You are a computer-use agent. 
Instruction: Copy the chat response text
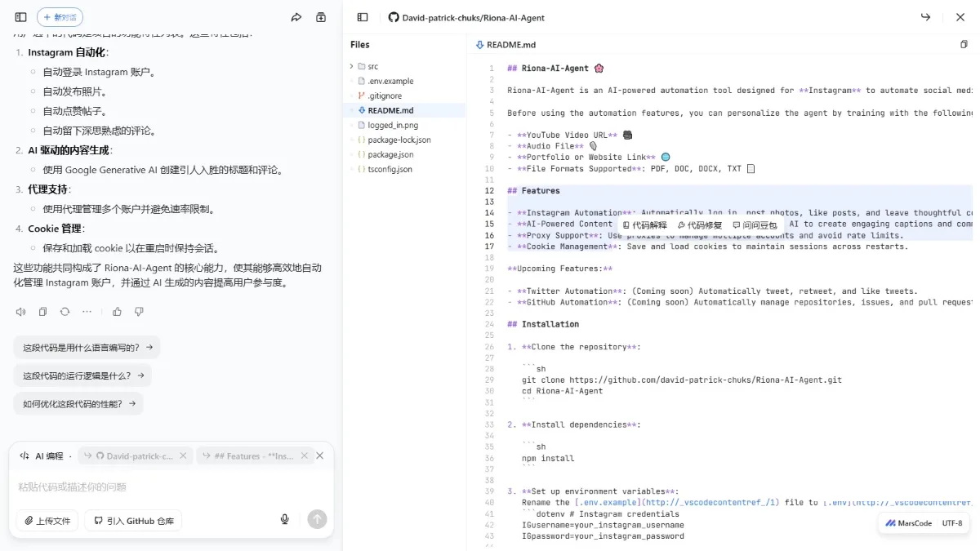pos(42,311)
